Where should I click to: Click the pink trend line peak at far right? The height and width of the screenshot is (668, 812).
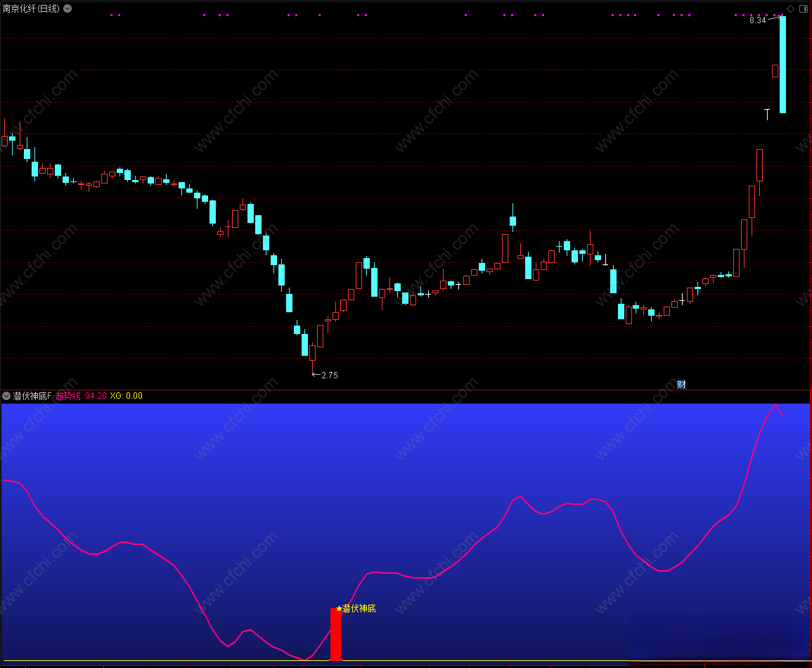[x=775, y=405]
